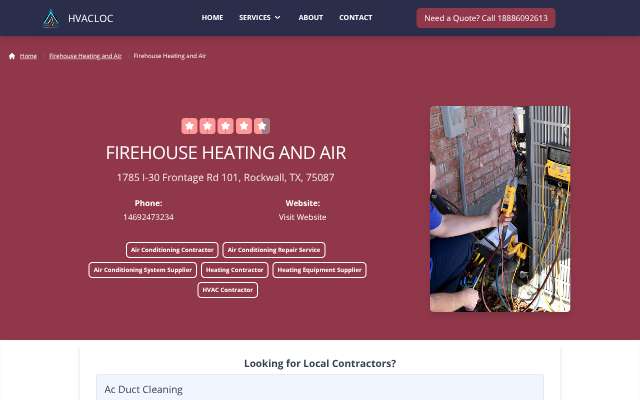Call the phone number 14692473234

[148, 217]
